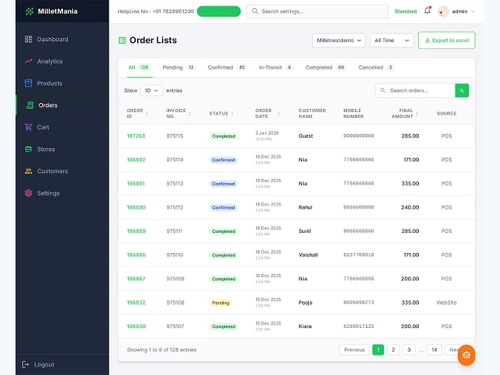
Task: Open order 196889
Action: pyautogui.click(x=136, y=231)
